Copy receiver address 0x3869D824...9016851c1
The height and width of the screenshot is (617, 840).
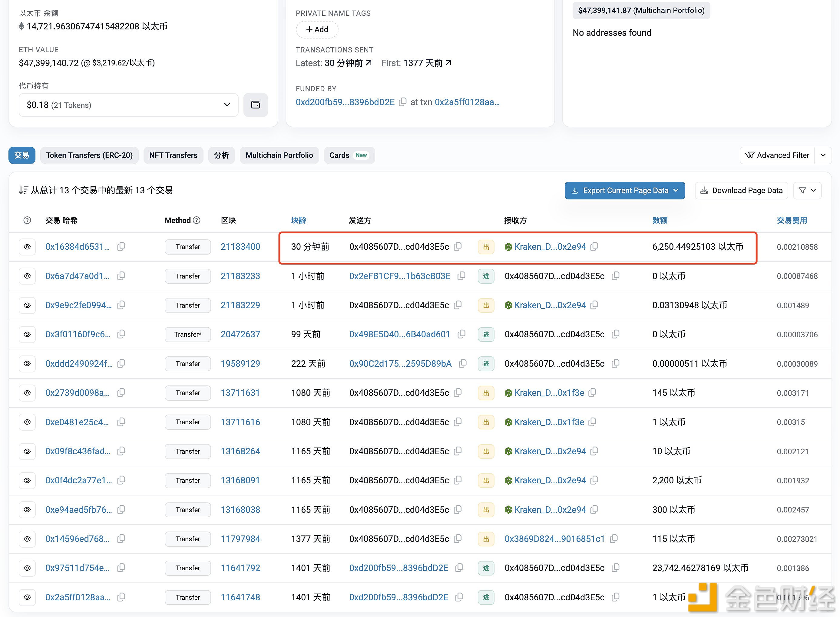(613, 539)
